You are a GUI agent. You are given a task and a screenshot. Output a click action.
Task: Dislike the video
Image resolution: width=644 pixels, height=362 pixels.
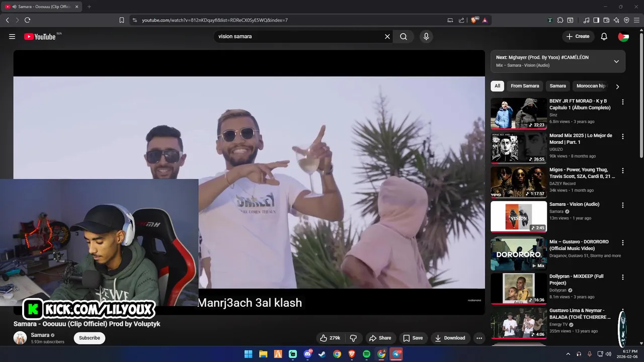353,338
